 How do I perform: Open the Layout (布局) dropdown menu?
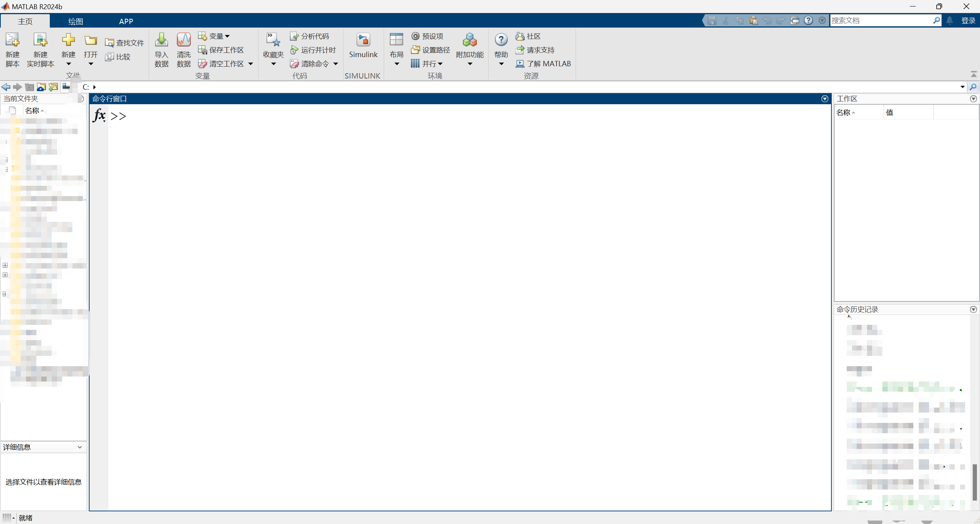[396, 64]
